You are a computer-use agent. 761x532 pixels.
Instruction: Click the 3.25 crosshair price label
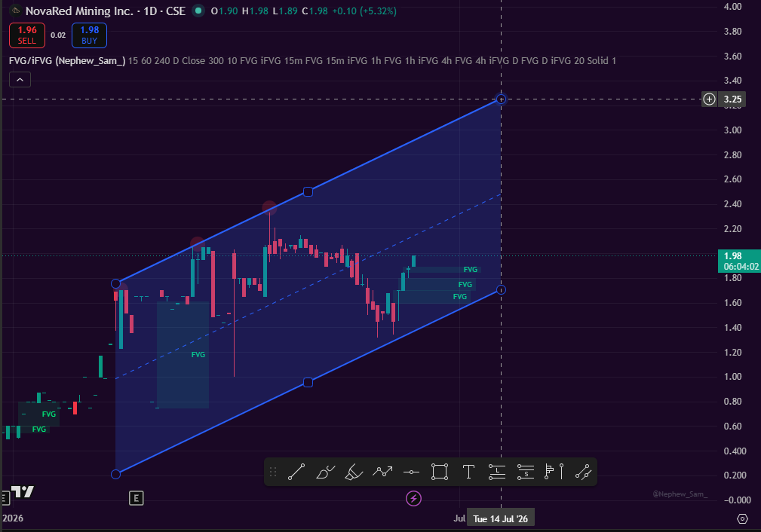pyautogui.click(x=732, y=99)
